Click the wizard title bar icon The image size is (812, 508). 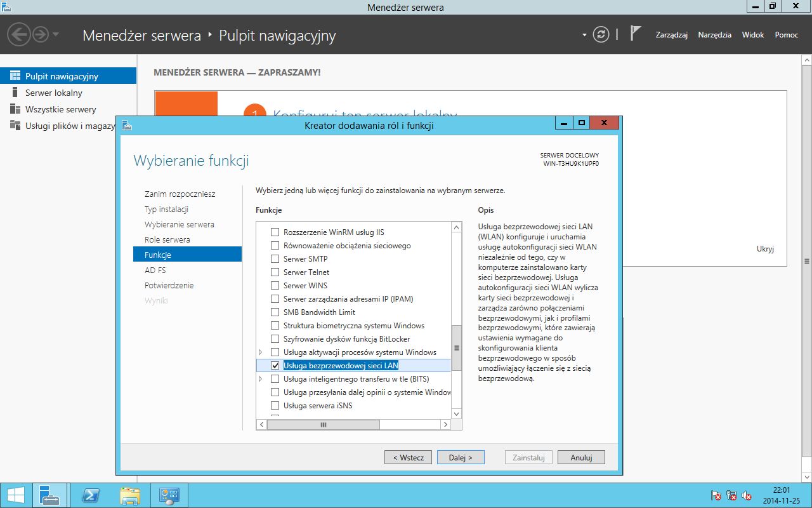pyautogui.click(x=127, y=125)
